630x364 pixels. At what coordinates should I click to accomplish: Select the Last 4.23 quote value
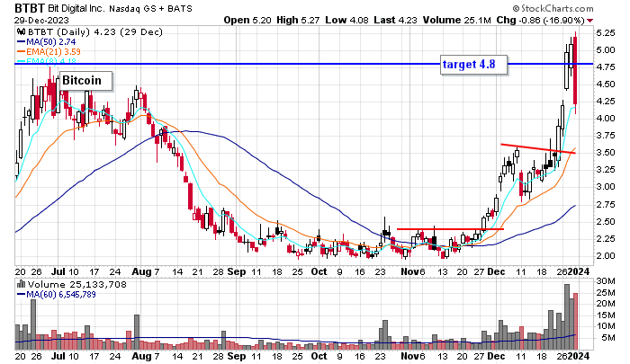click(x=395, y=20)
